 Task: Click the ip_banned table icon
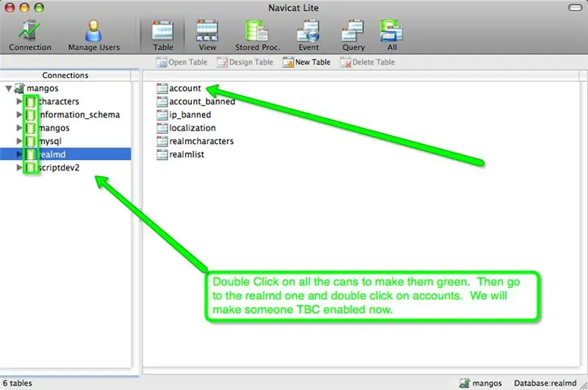[x=162, y=115]
